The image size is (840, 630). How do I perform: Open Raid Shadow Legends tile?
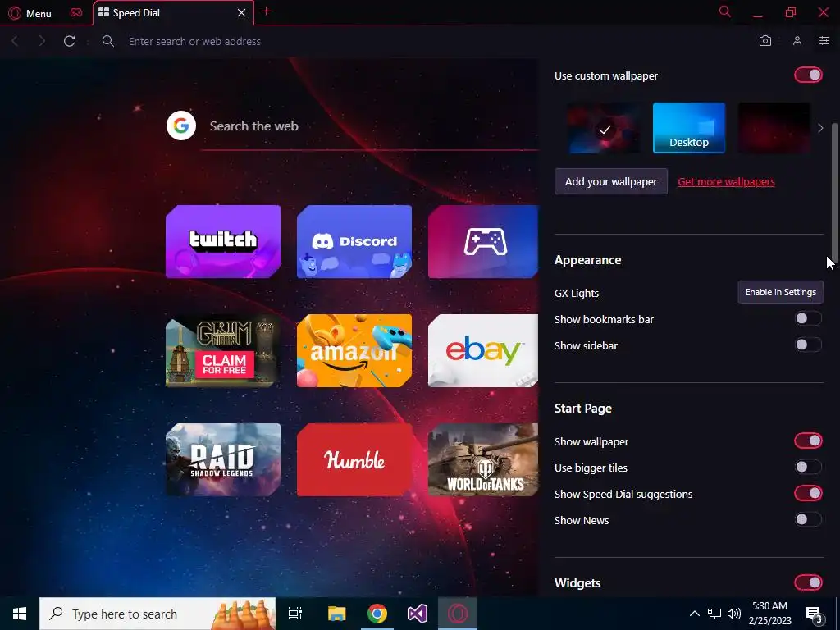223,460
